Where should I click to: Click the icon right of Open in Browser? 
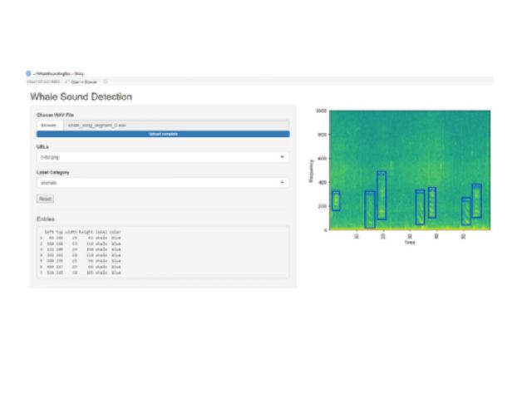click(x=106, y=81)
